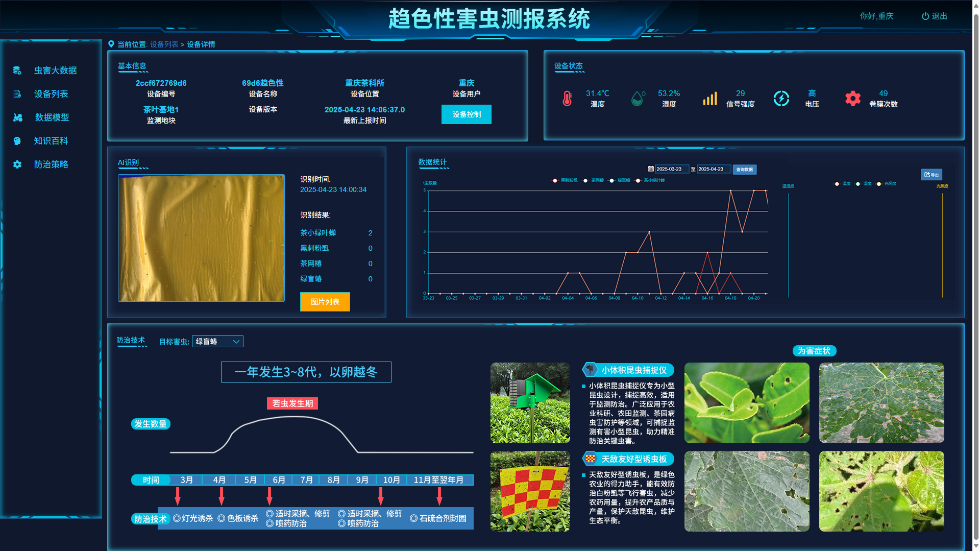Image resolution: width=980 pixels, height=551 pixels.
Task: Click the 31.4℃ temperature reading
Action: (598, 93)
